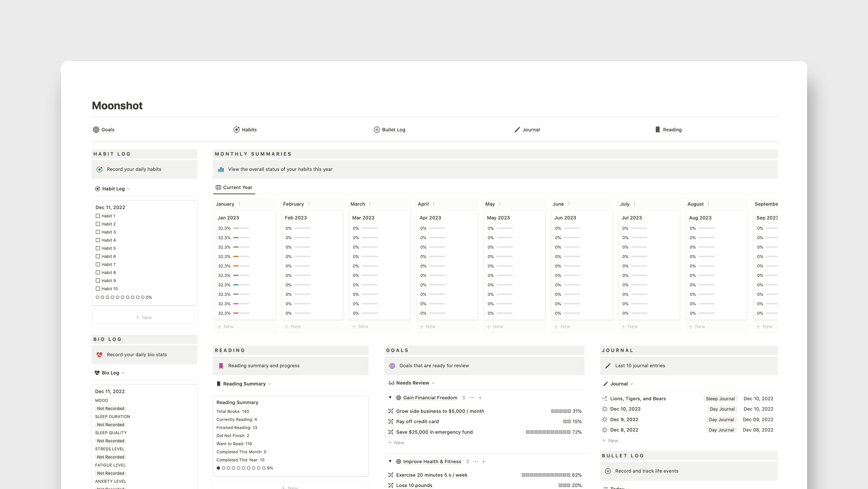Open the more options dots for Improve Health & Fitness
The image size is (868, 489).
point(475,461)
